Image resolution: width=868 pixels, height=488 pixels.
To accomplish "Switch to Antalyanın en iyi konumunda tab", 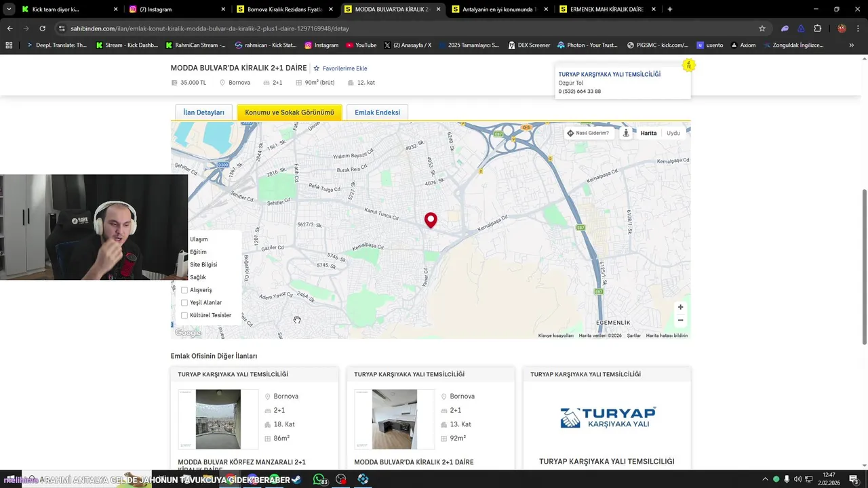I will tap(500, 9).
